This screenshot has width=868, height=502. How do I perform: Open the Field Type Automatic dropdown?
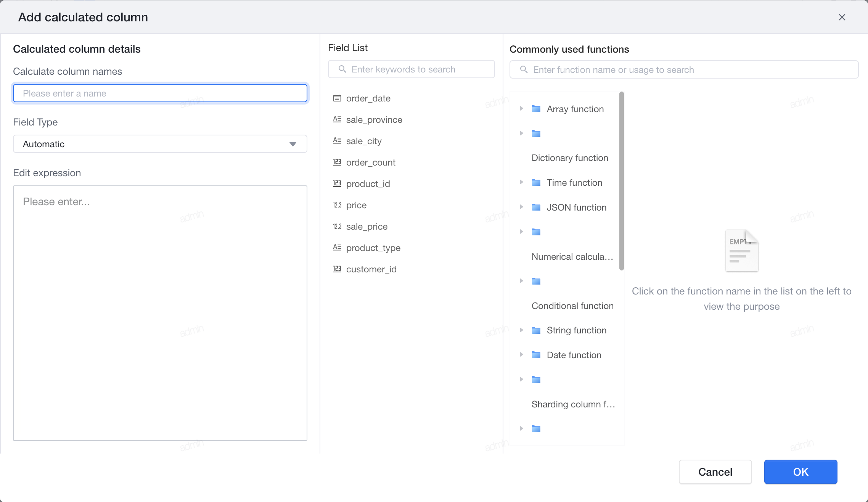tap(160, 144)
